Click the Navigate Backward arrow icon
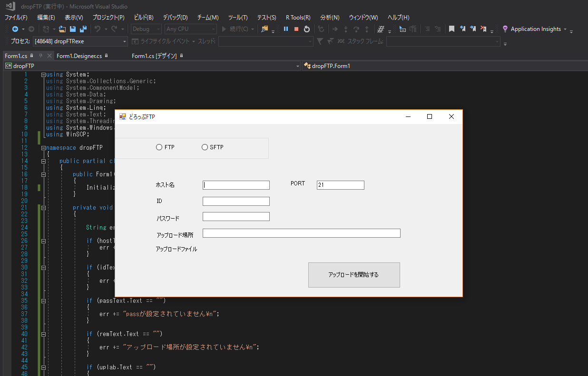 pyautogui.click(x=15, y=29)
